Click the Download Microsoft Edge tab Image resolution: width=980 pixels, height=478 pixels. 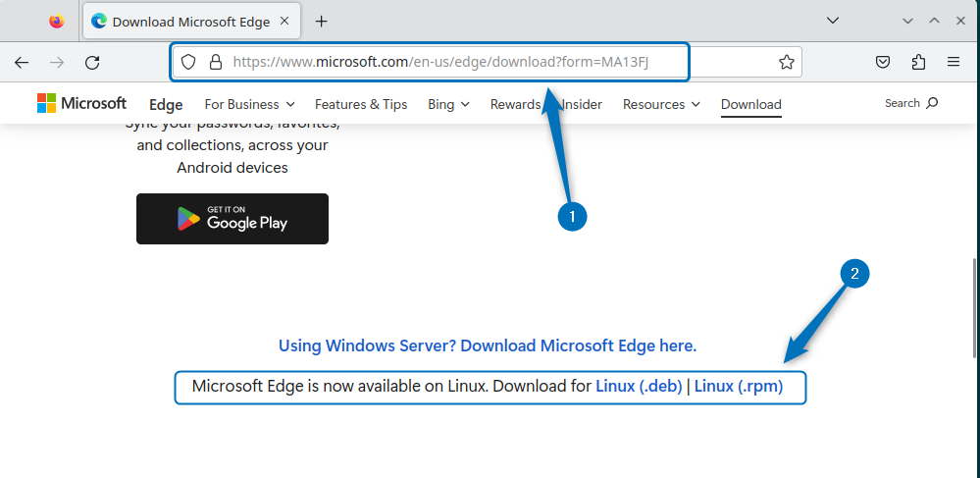191,22
